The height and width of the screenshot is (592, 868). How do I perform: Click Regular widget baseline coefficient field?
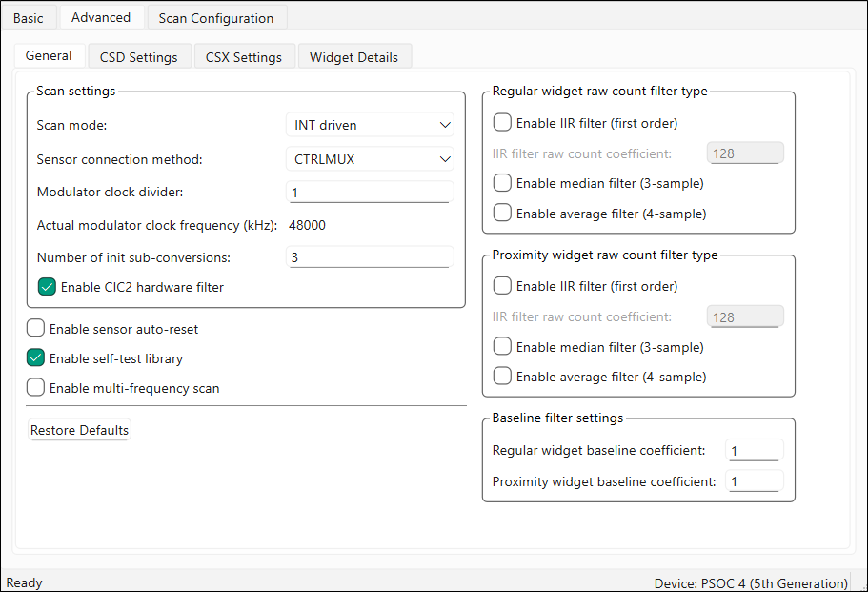coord(754,451)
